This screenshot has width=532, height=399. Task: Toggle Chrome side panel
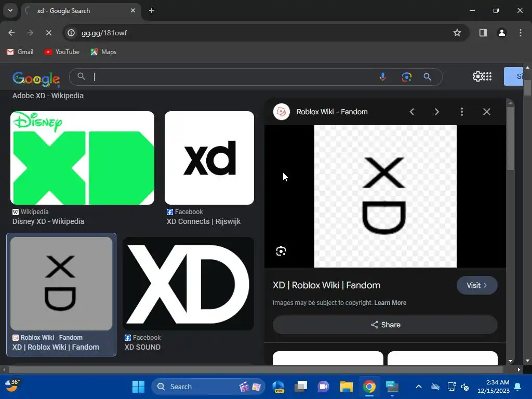click(483, 33)
